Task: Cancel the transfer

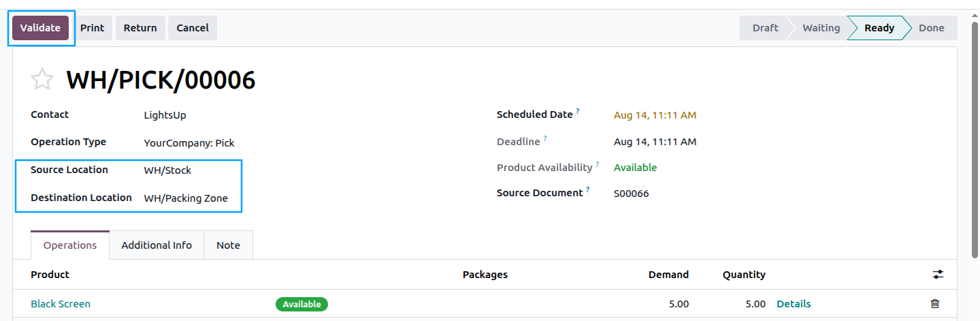Action: (x=193, y=28)
